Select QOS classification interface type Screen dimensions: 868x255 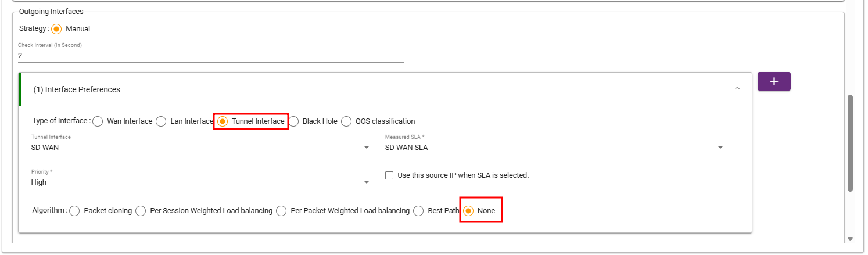(346, 121)
